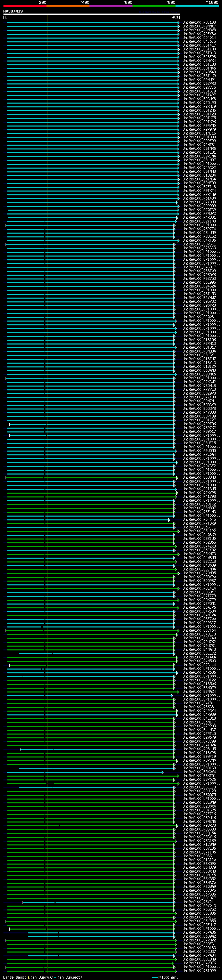Click the orange ~40% identity legend segment

click(x=68, y=6)
